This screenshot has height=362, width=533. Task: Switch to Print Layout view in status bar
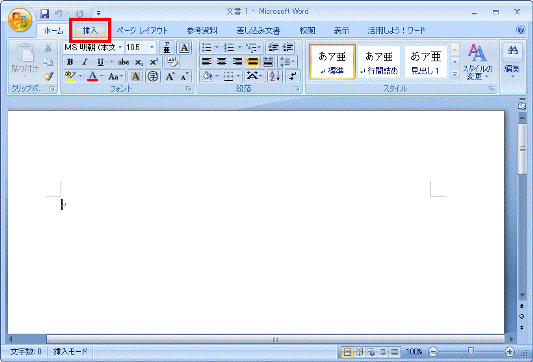click(x=347, y=351)
